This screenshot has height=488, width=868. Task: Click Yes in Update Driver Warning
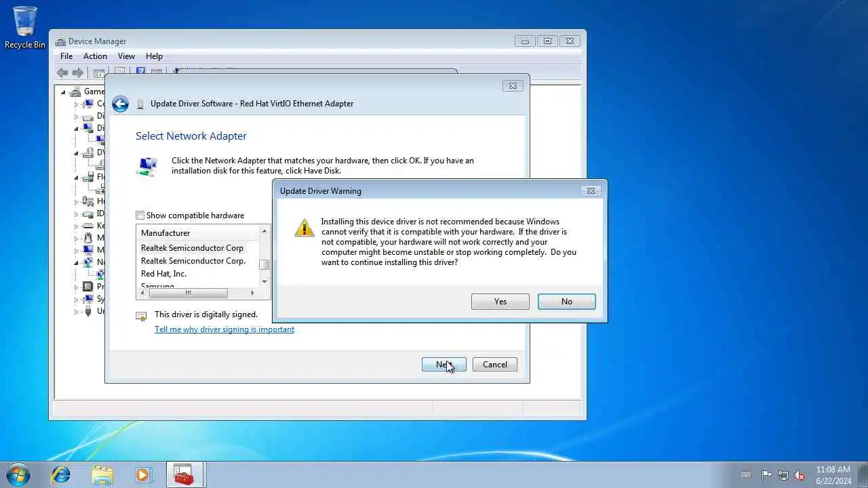pos(500,302)
